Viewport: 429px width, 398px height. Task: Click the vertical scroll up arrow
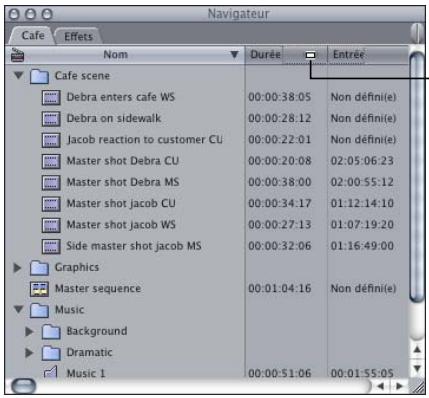(x=417, y=349)
